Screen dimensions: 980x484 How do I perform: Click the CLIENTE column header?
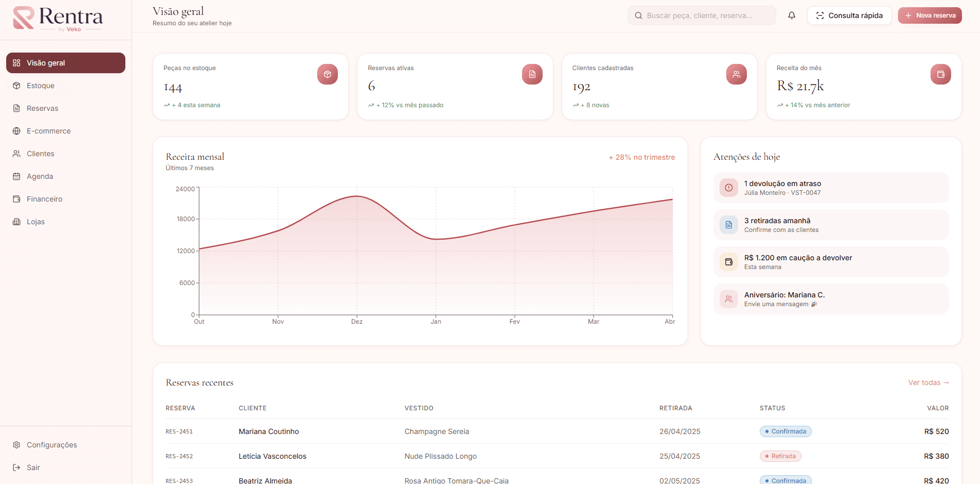pyautogui.click(x=253, y=408)
